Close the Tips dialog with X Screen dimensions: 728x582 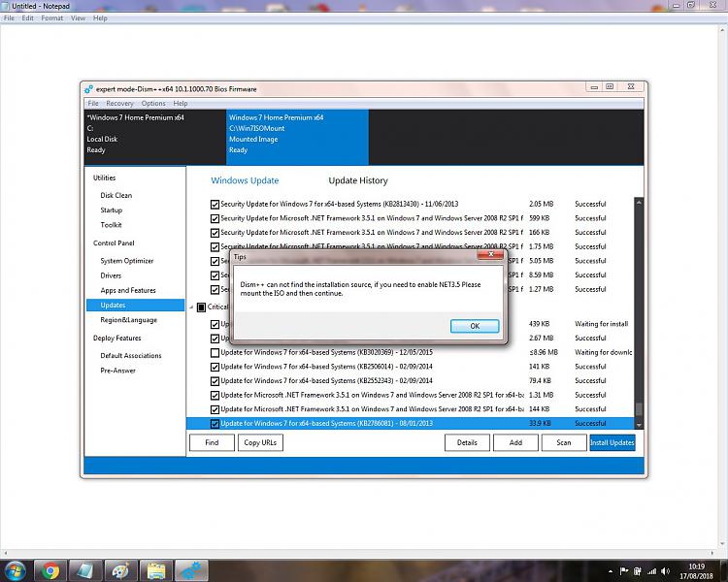pyautogui.click(x=490, y=254)
